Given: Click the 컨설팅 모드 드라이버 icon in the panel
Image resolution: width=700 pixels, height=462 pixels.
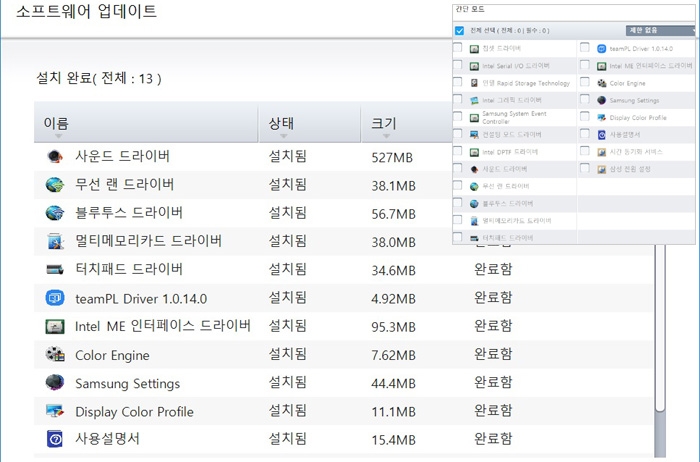Looking at the screenshot, I should pyautogui.click(x=474, y=134).
